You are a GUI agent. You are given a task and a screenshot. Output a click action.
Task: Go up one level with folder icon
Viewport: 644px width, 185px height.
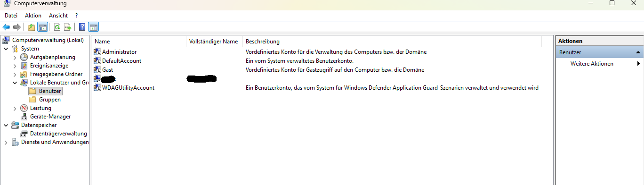click(32, 27)
